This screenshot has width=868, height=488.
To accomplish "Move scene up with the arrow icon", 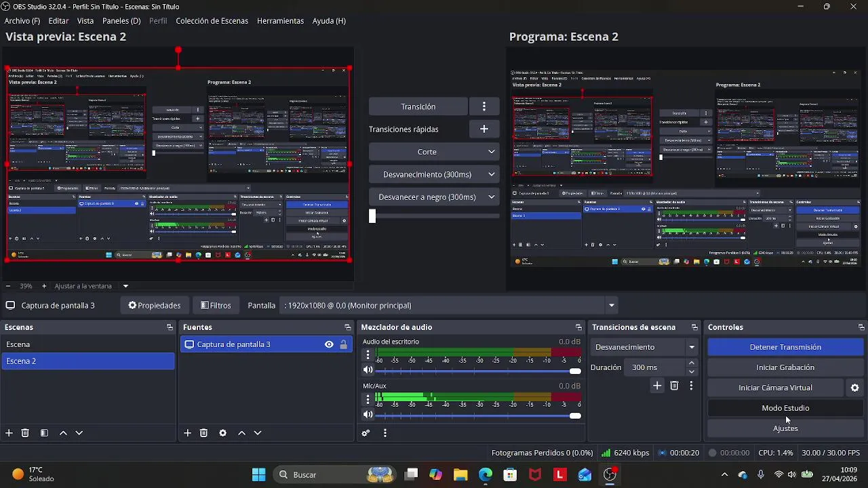I will click(x=63, y=433).
